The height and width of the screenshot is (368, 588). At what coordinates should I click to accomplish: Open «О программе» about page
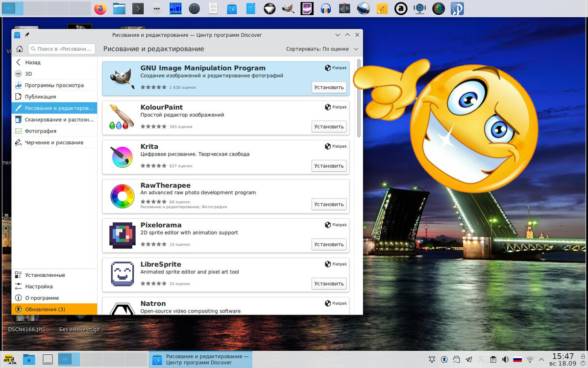coord(54,298)
